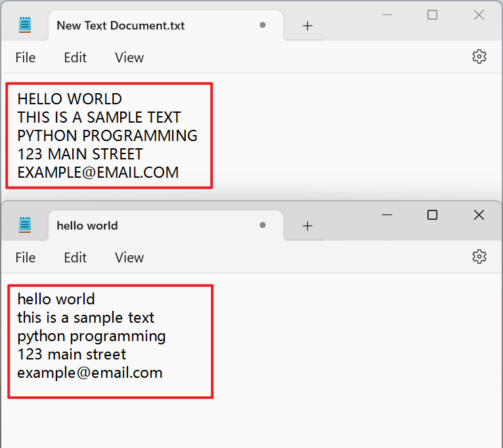The height and width of the screenshot is (448, 503).
Task: Click unsaved dot on New Text Document.txt tab
Action: [263, 26]
